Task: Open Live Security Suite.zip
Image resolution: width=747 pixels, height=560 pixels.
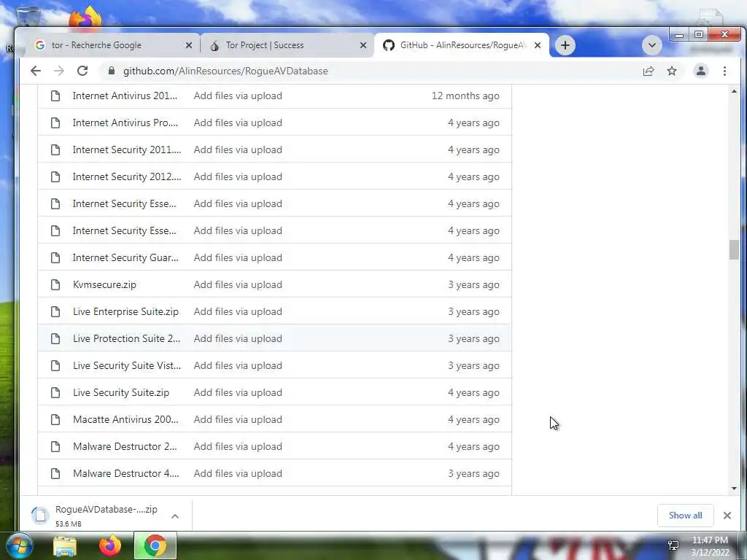Action: point(121,392)
